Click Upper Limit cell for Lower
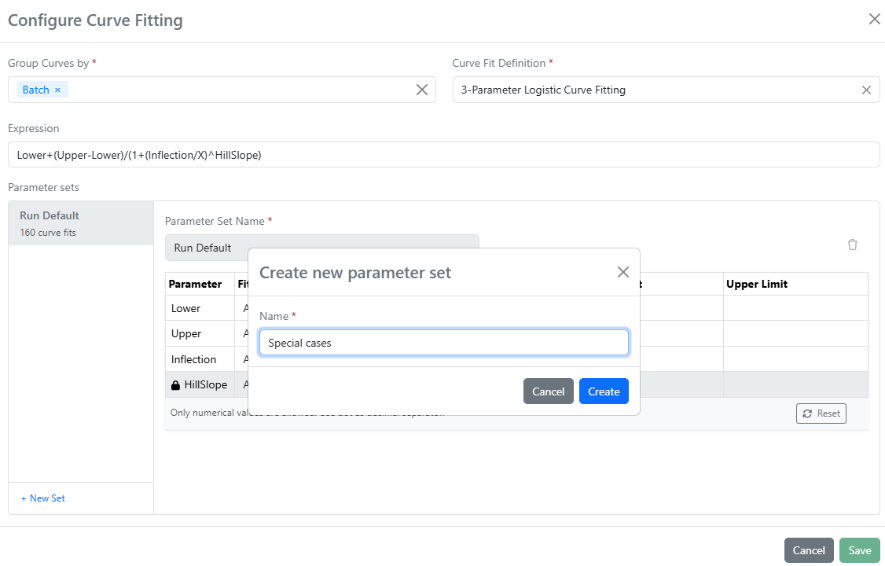 795,308
